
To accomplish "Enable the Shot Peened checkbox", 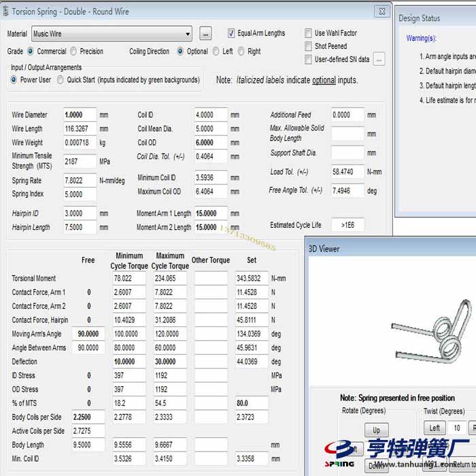I will [308, 46].
